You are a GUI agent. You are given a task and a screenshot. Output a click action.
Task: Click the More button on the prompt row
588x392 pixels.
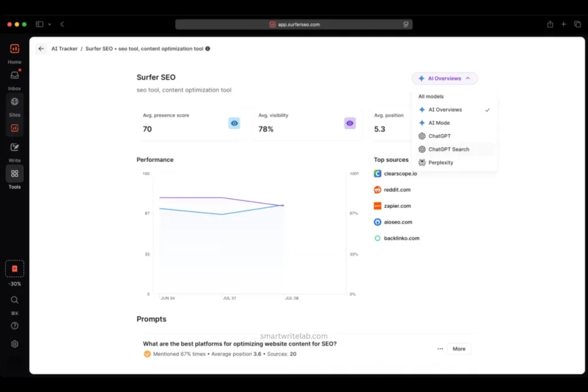tap(459, 349)
